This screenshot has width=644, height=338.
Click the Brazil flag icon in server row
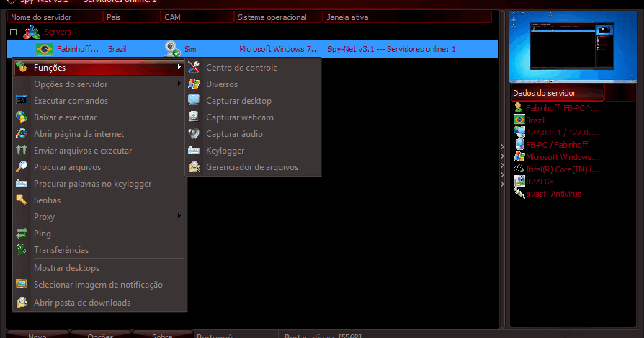(44, 49)
